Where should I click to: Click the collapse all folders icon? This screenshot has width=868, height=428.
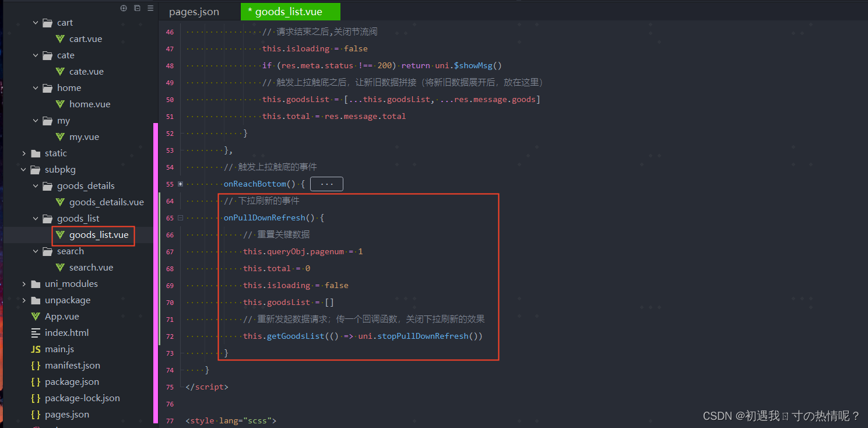point(137,8)
